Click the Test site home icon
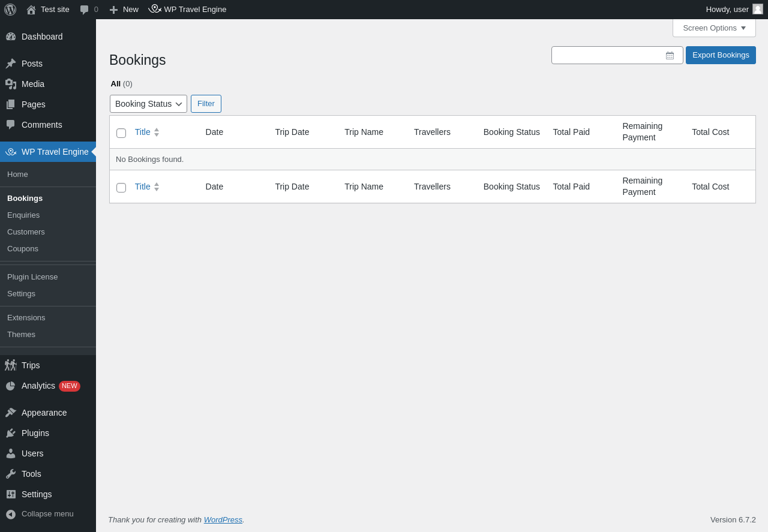This screenshot has width=768, height=532. point(31,10)
